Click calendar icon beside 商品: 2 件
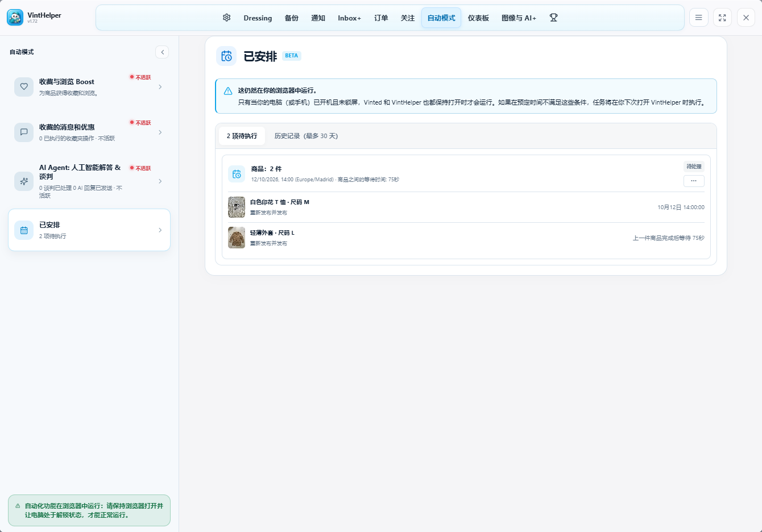The width and height of the screenshot is (762, 532). (x=237, y=174)
